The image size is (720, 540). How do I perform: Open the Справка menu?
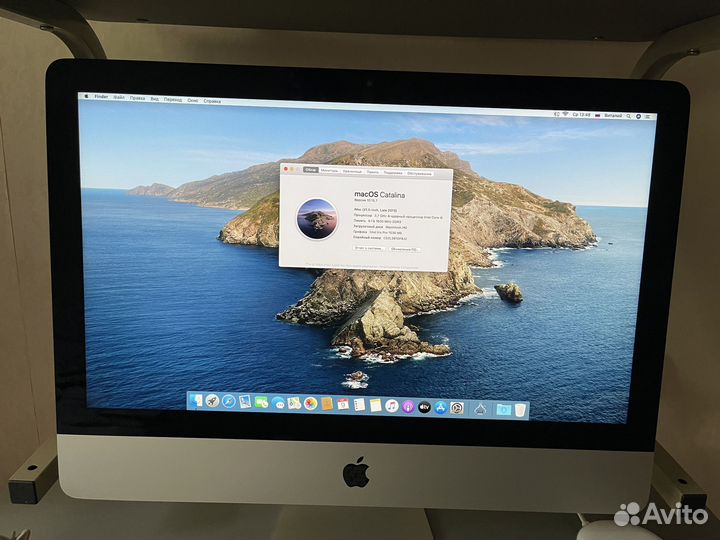212,101
